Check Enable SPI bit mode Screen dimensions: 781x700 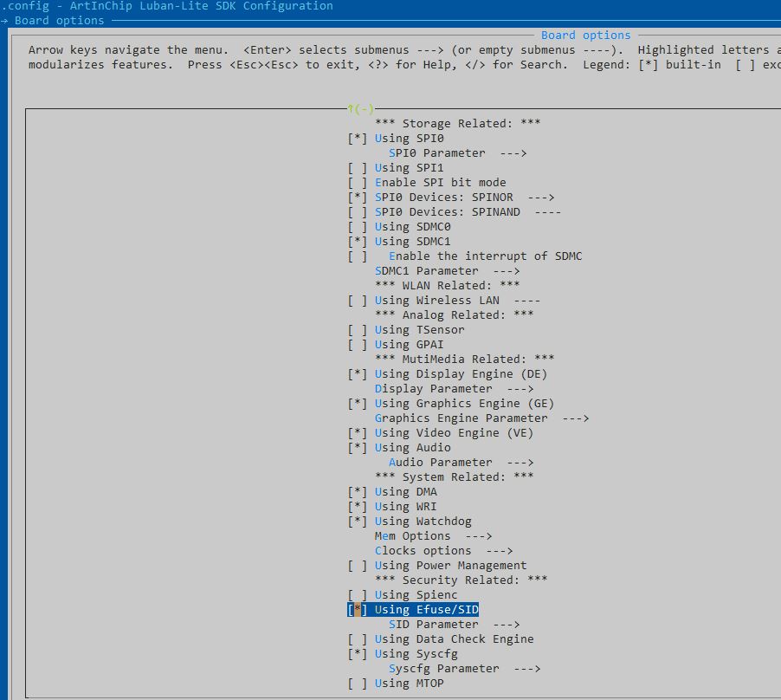(357, 183)
